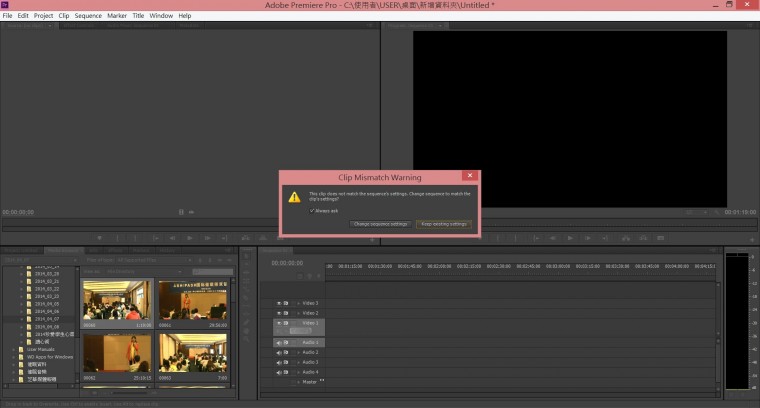
Task: Toggle Audio 4 track speaker icon
Action: pos(278,372)
